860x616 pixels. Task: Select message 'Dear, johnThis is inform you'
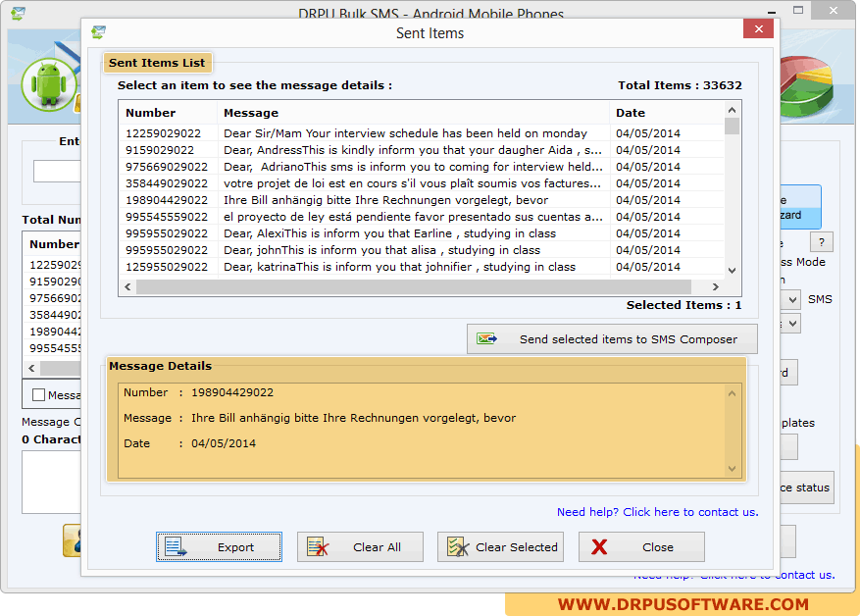click(422, 250)
